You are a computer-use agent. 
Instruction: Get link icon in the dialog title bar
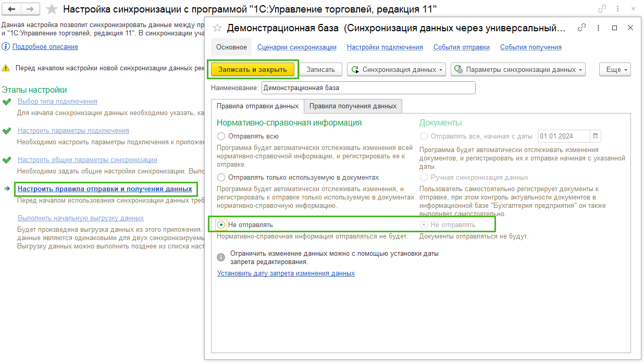click(x=582, y=28)
